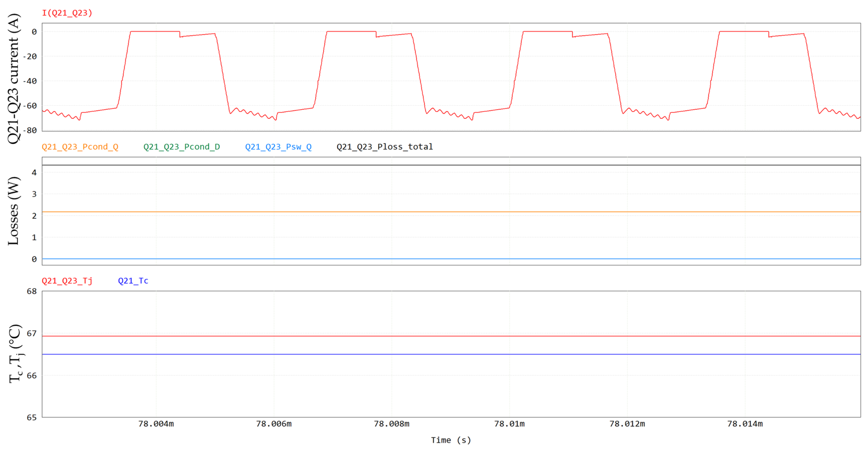Image resolution: width=868 pixels, height=453 pixels.
Task: Click the blue Q21_Tc temperature trace
Action: pos(438,354)
